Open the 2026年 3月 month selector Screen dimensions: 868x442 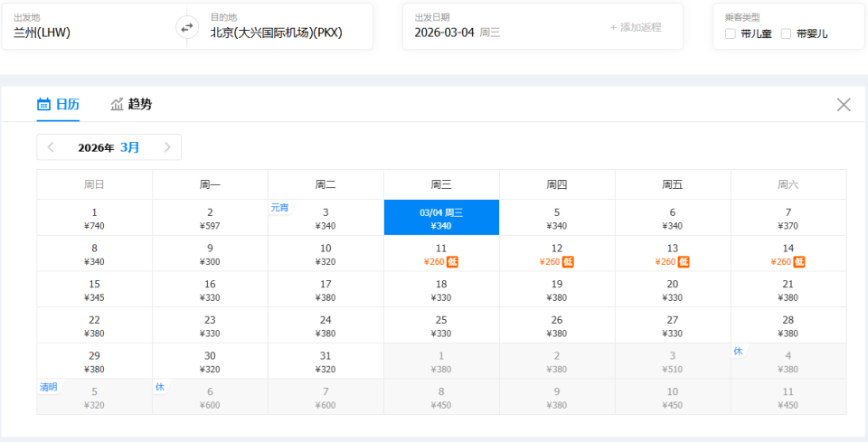(x=109, y=147)
